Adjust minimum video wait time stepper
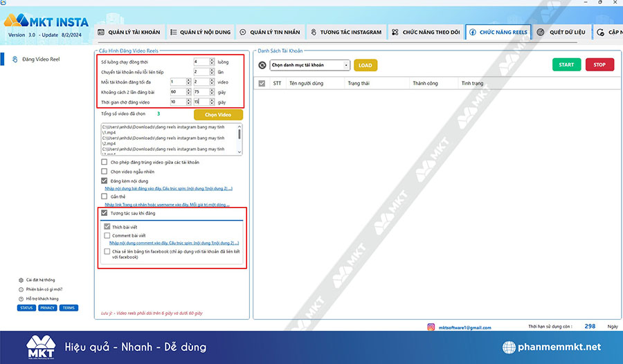 click(x=188, y=102)
